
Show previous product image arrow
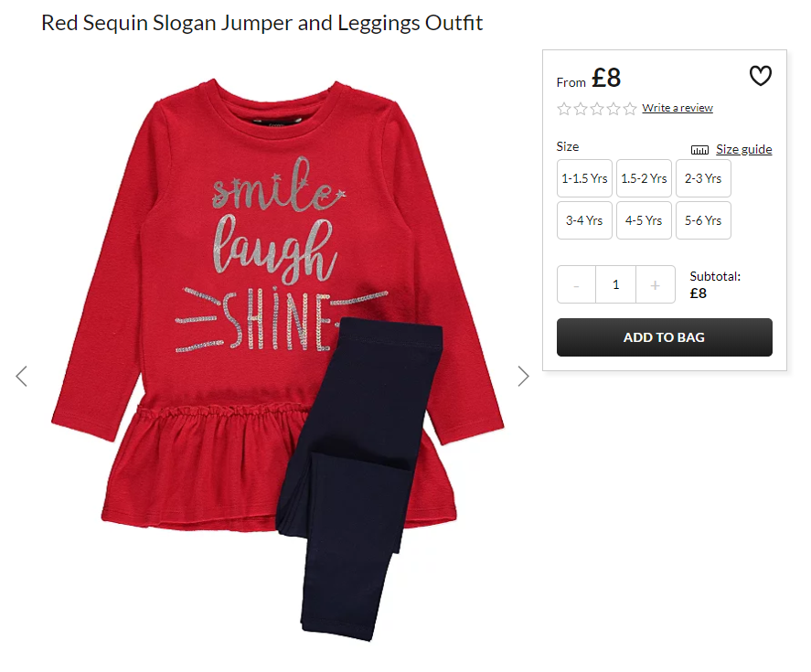pyautogui.click(x=21, y=376)
